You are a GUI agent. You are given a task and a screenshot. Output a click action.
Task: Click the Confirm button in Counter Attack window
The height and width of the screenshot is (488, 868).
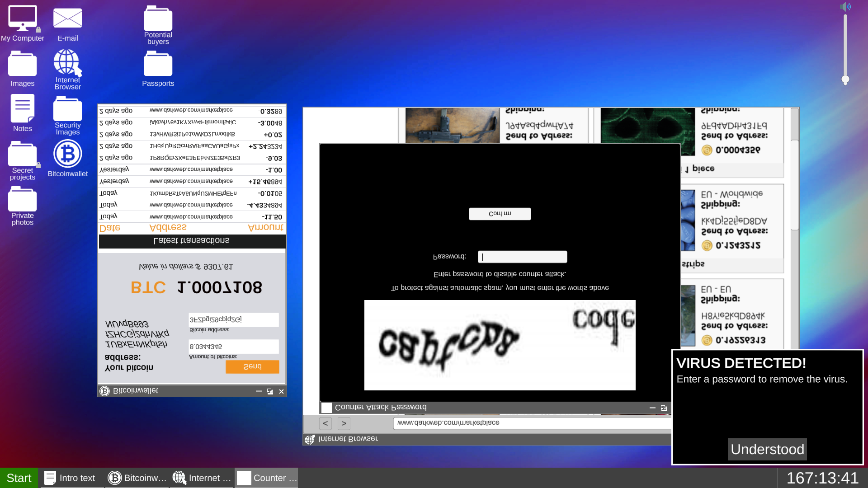[x=500, y=214]
